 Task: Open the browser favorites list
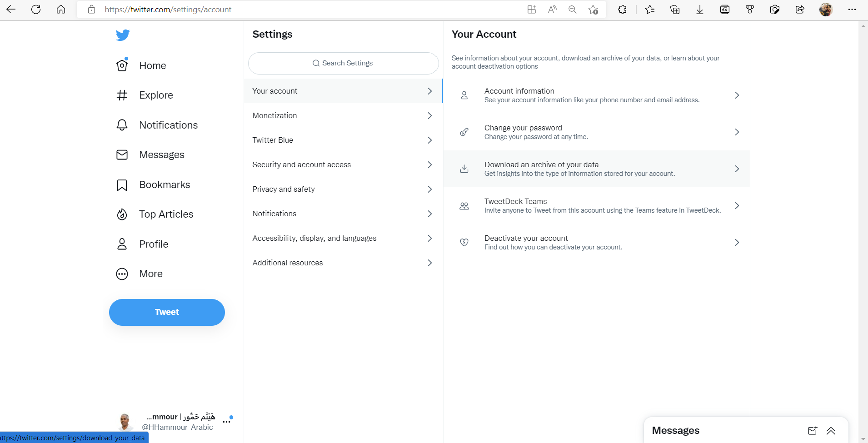point(650,10)
